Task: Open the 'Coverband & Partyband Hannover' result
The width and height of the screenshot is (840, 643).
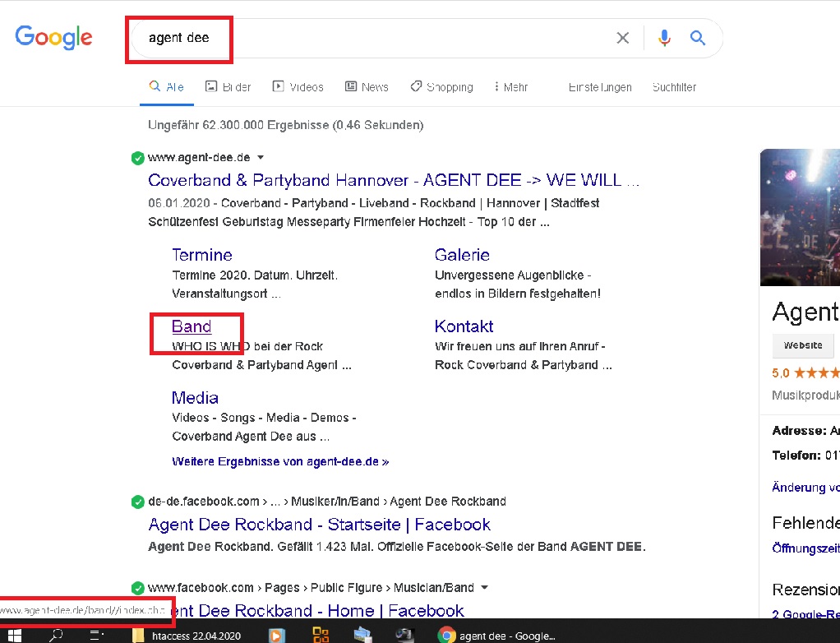Action: pyautogui.click(x=394, y=180)
